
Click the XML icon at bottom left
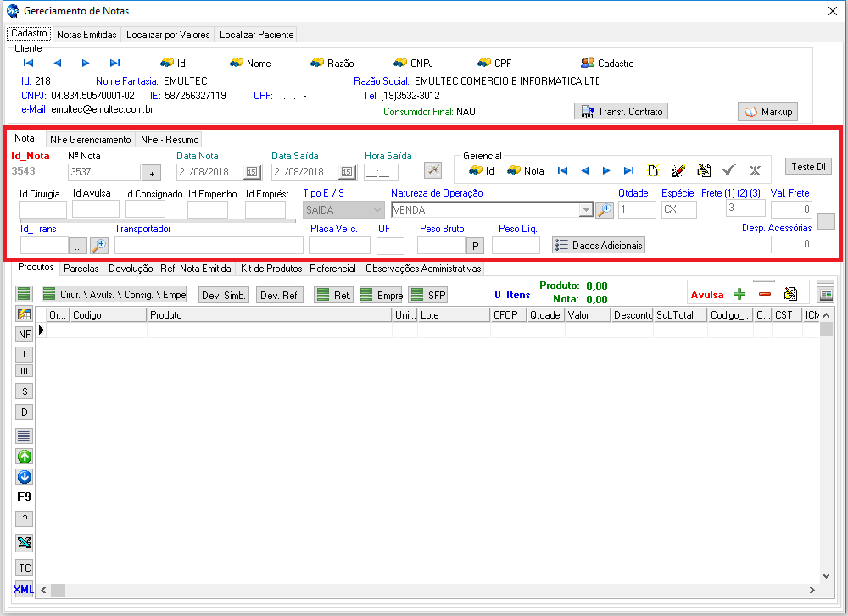(x=25, y=589)
